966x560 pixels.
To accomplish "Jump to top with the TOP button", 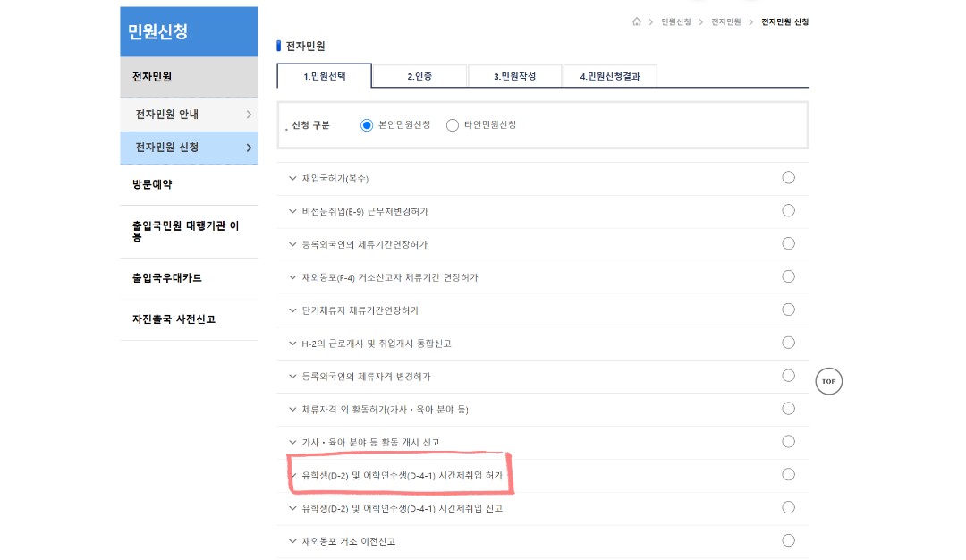I will coord(828,381).
